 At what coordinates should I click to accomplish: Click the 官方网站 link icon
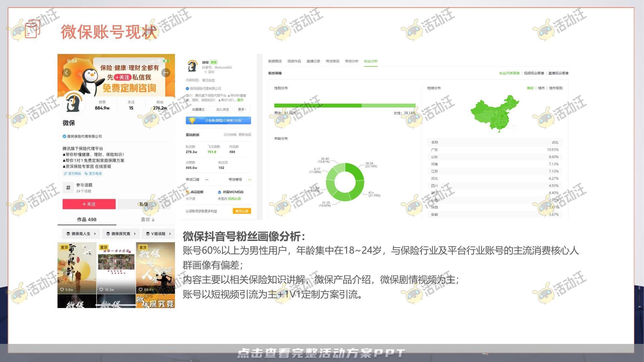tap(65, 173)
